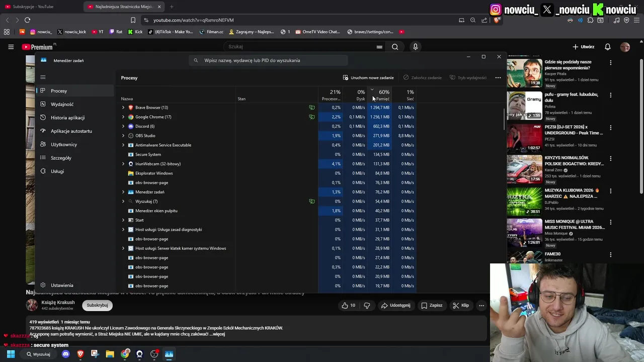This screenshot has height=362, width=644.
Task: Open nowciu_kick X bookmark
Action: click(x=71, y=32)
